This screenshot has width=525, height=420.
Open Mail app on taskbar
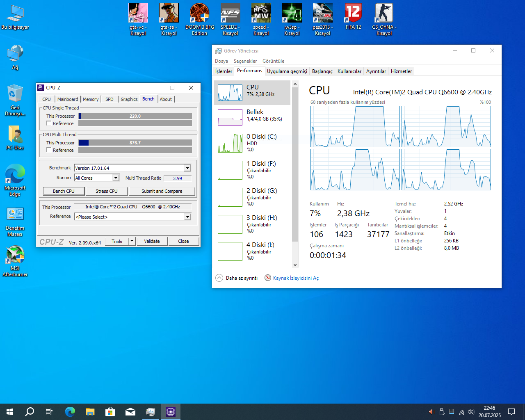pyautogui.click(x=130, y=412)
